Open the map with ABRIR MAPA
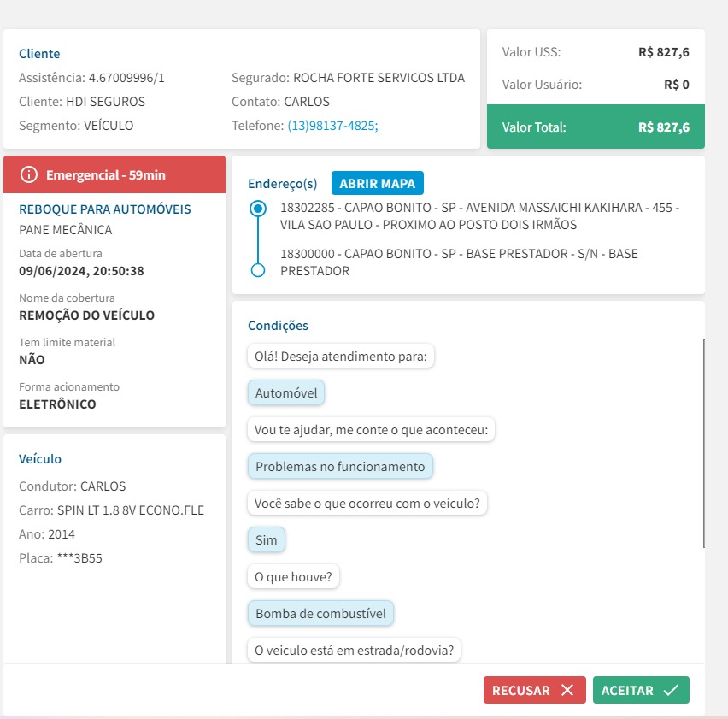 click(377, 183)
